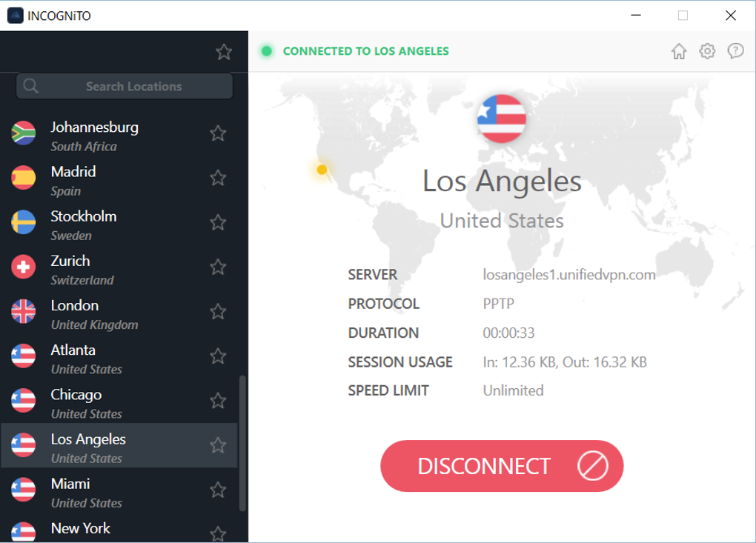Favorite Madrid with its star
Viewport: 756px width, 543px height.
click(218, 179)
